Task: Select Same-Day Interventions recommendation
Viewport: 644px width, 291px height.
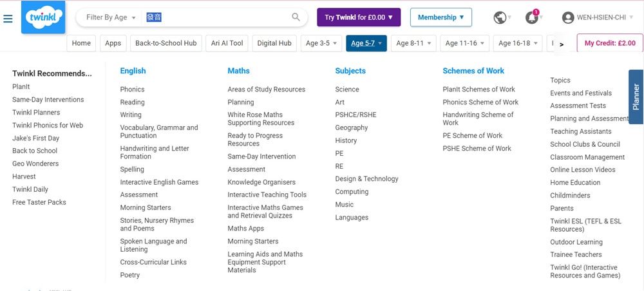Action: [x=48, y=99]
